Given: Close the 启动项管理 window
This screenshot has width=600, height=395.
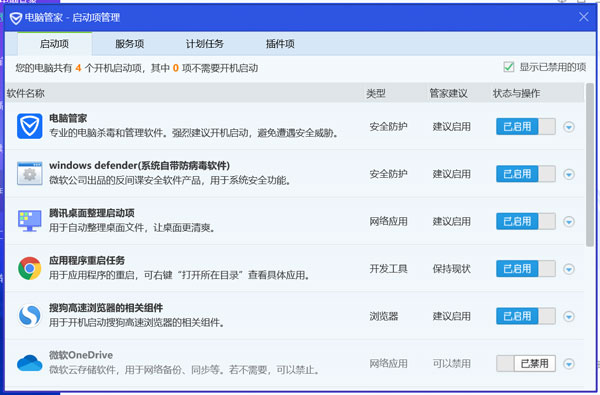Looking at the screenshot, I should click(x=584, y=17).
